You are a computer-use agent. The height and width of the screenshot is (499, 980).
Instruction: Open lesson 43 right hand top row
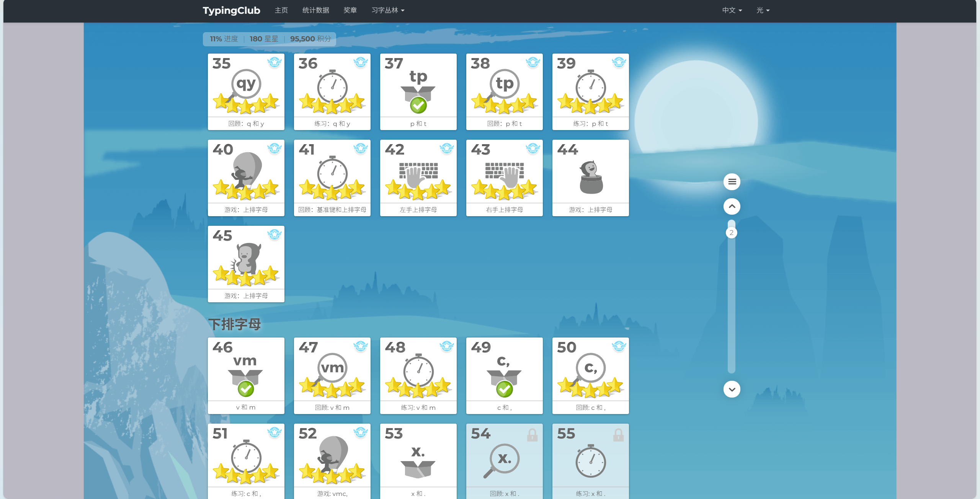(504, 178)
